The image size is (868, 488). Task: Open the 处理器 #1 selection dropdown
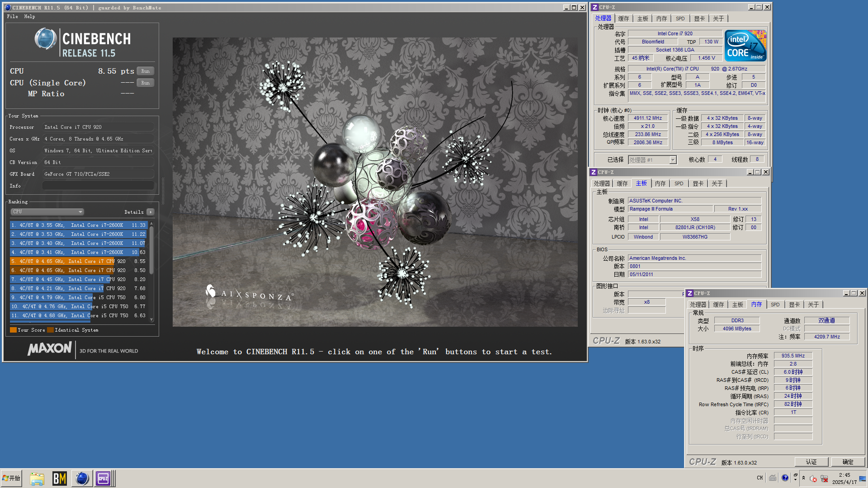pyautogui.click(x=652, y=160)
